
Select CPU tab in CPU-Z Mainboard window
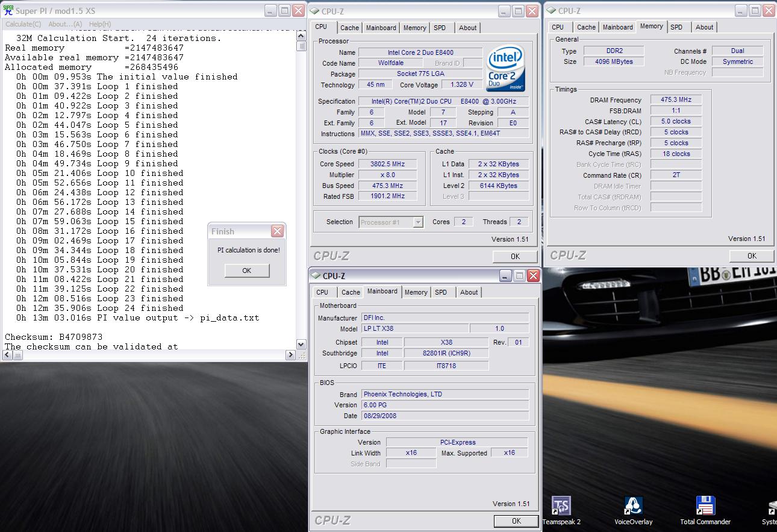pyautogui.click(x=322, y=292)
